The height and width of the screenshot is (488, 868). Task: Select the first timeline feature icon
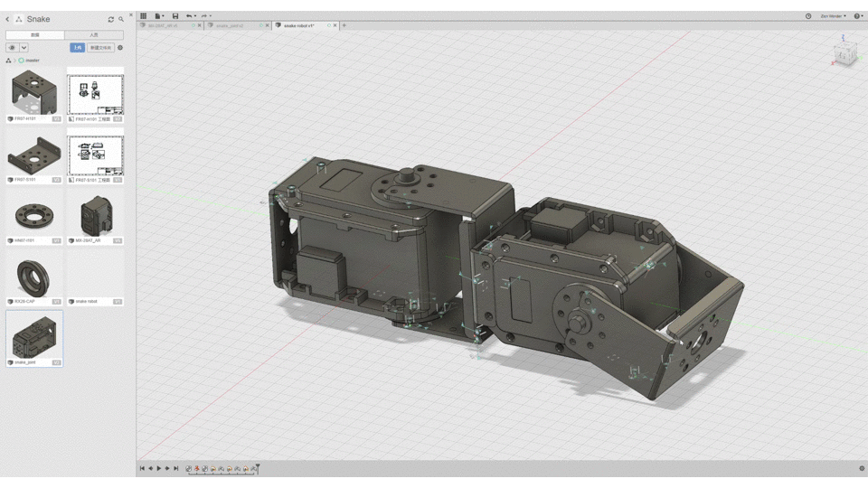click(189, 469)
